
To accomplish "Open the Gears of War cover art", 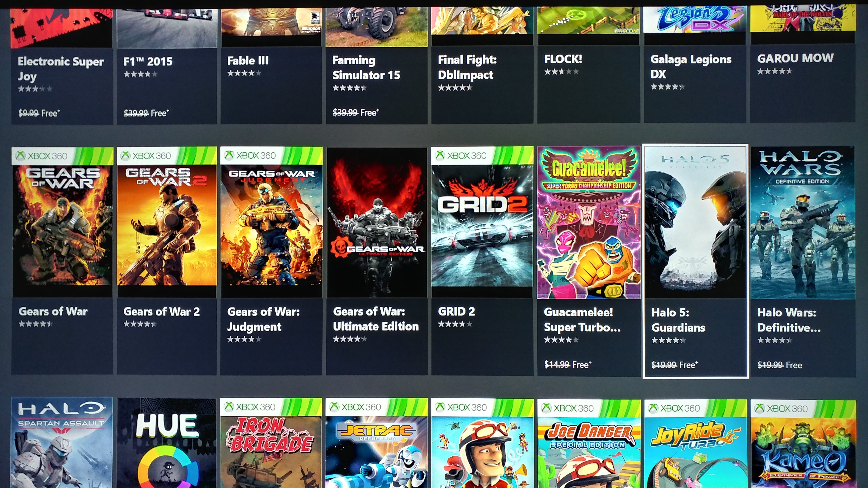I will pyautogui.click(x=63, y=222).
